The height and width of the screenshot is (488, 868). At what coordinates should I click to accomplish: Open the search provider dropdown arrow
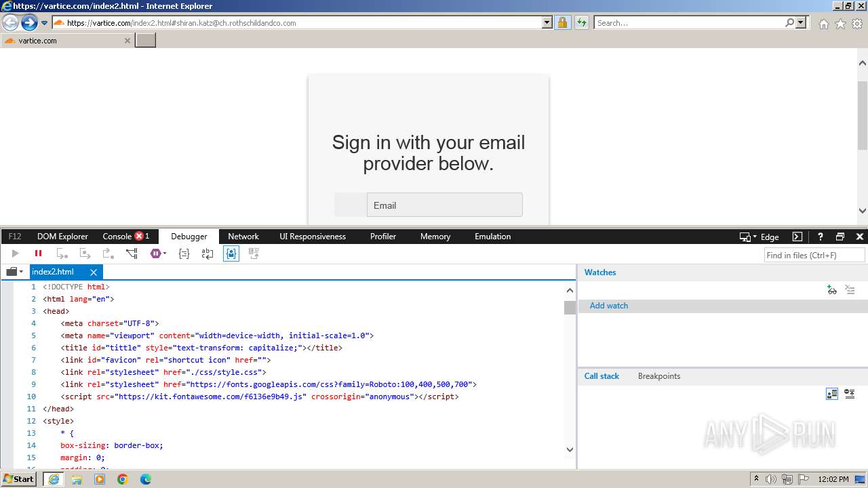point(802,23)
